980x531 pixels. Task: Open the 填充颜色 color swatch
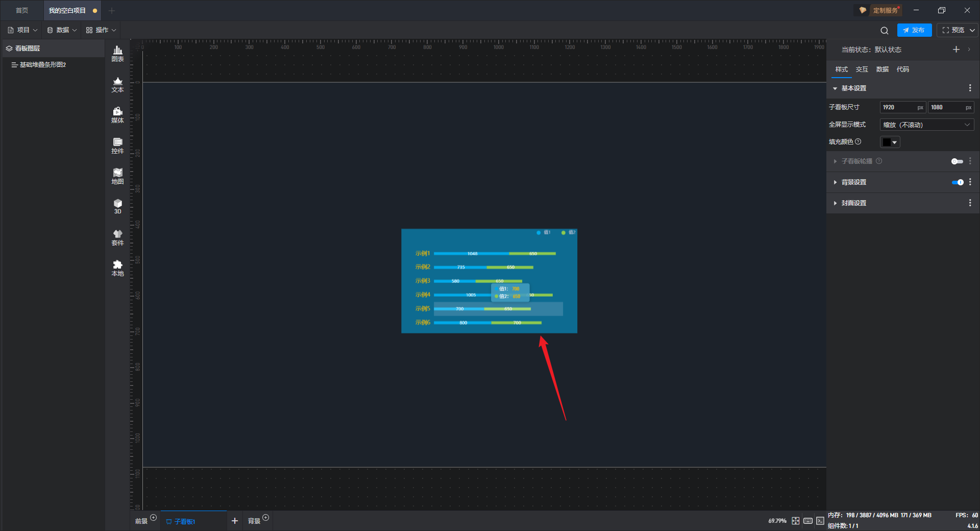pyautogui.click(x=890, y=142)
